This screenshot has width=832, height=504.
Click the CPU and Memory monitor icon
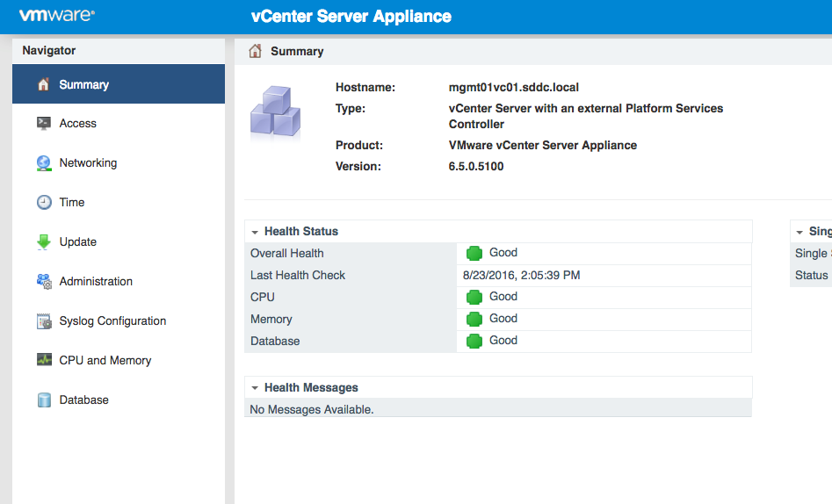click(x=44, y=360)
